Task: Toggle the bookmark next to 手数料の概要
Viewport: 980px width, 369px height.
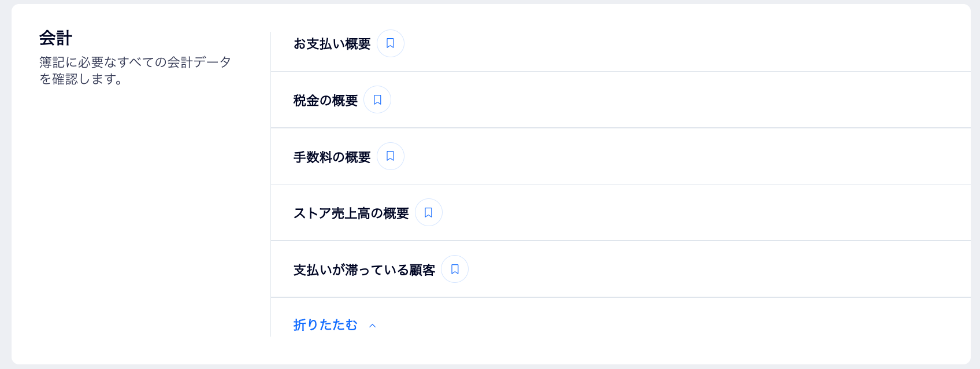Action: 390,156
